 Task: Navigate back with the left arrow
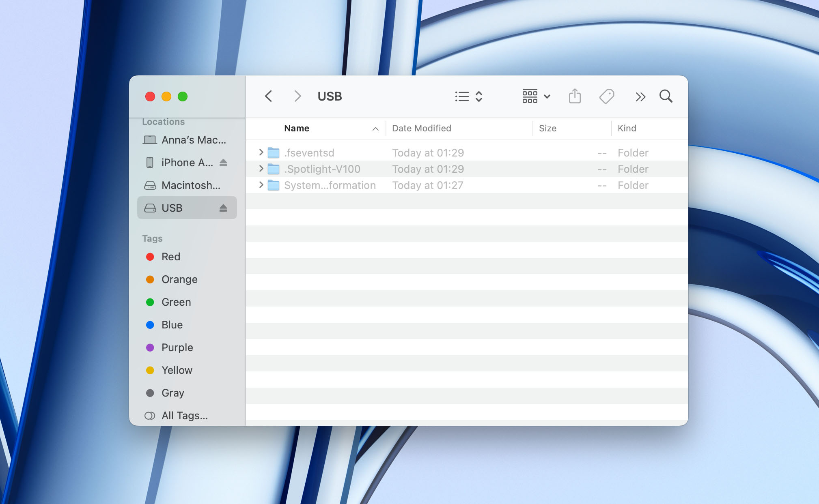coord(268,96)
